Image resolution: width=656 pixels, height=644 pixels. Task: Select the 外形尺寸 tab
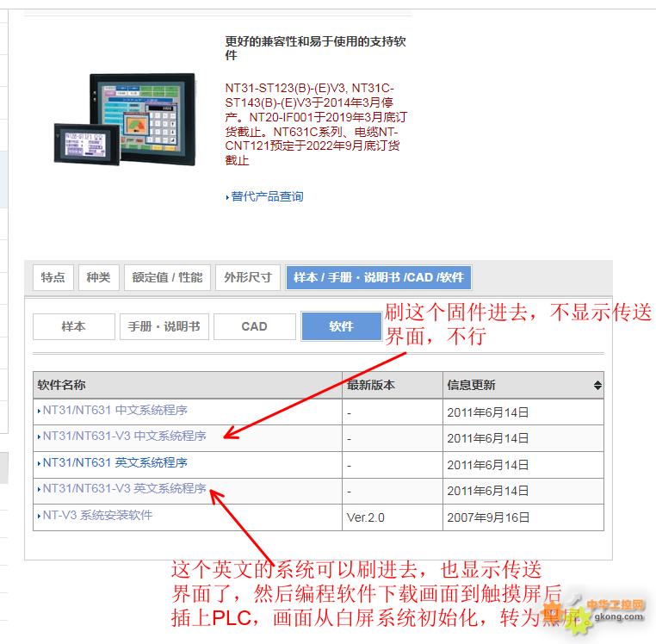(247, 277)
